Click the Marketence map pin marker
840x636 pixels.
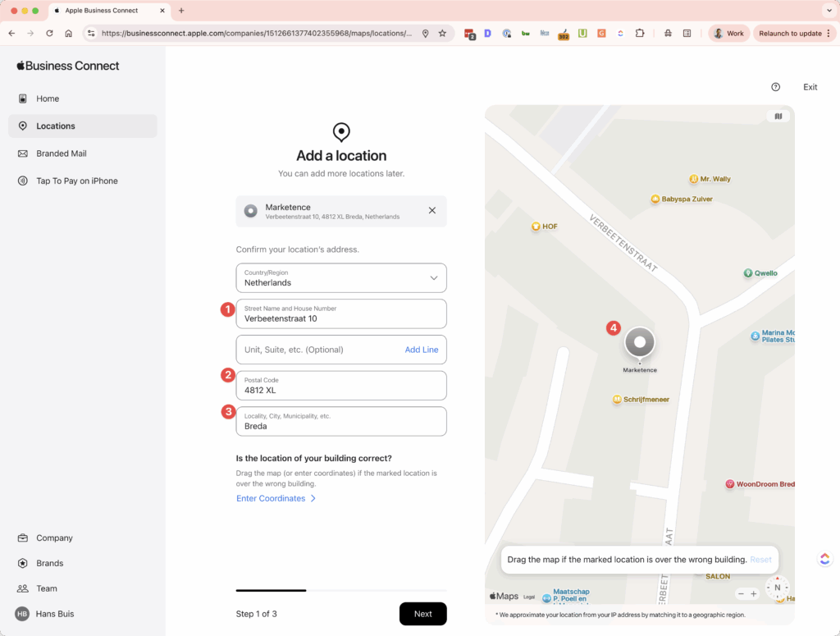click(x=640, y=343)
